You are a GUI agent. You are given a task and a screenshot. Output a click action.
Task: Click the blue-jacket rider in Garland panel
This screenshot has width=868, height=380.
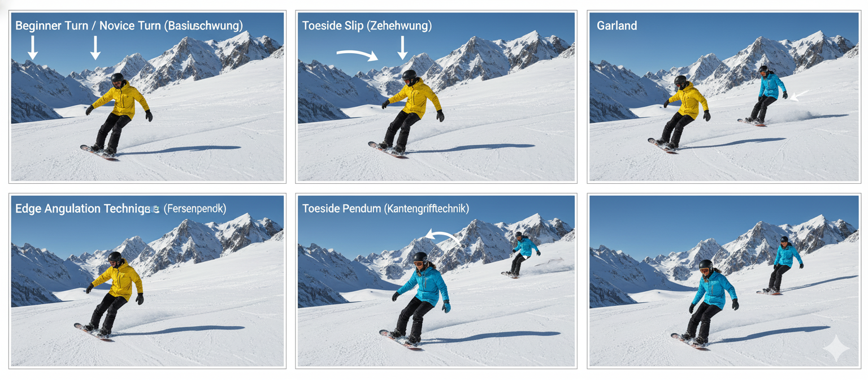[766, 95]
